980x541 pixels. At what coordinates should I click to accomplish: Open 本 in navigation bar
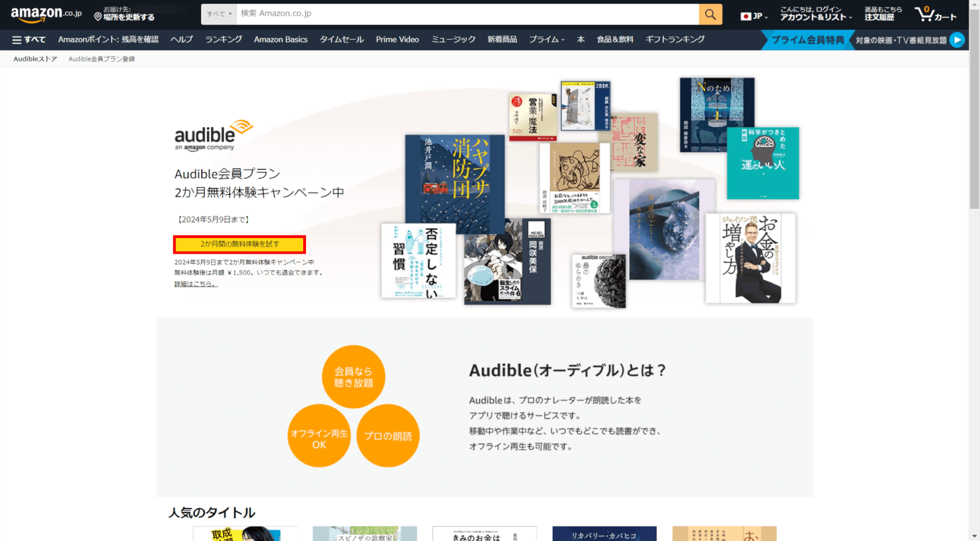tap(581, 40)
